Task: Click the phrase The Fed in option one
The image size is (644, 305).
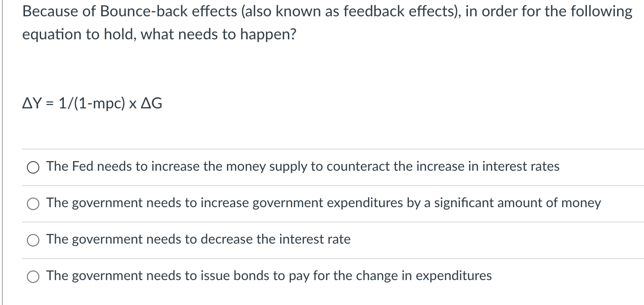Action: [70, 166]
